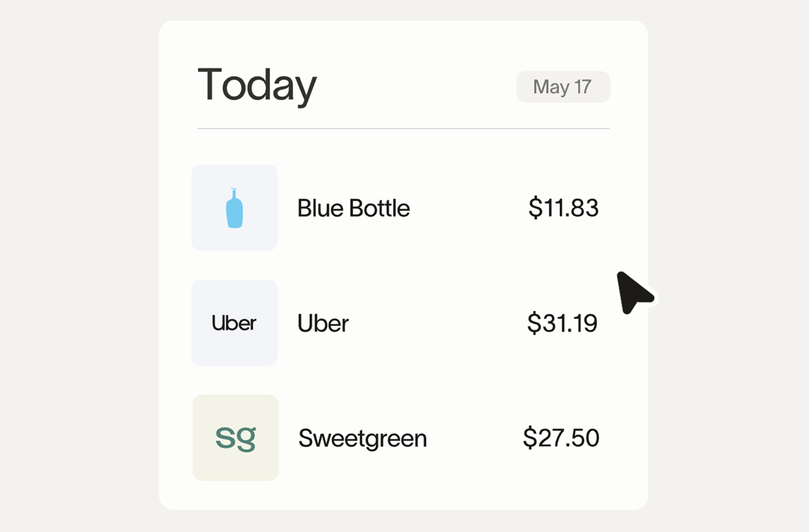
Task: Click the dollar sign in $27.50
Action: tap(530, 438)
